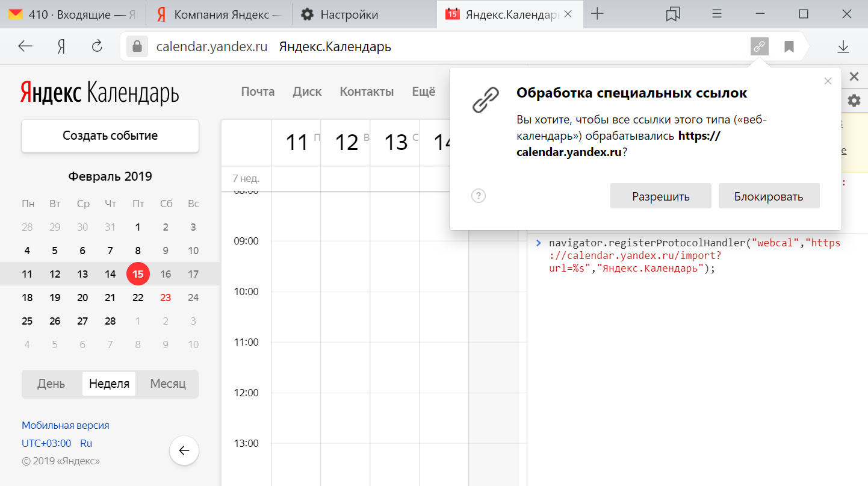The height and width of the screenshot is (486, 868).
Task: Open Мобильная версия link
Action: coord(66,425)
